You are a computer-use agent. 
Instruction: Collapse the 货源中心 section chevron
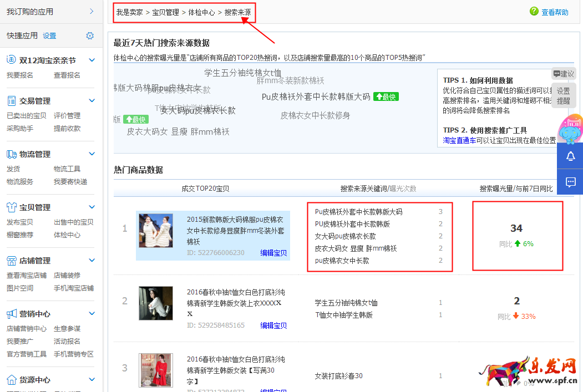coord(92,380)
